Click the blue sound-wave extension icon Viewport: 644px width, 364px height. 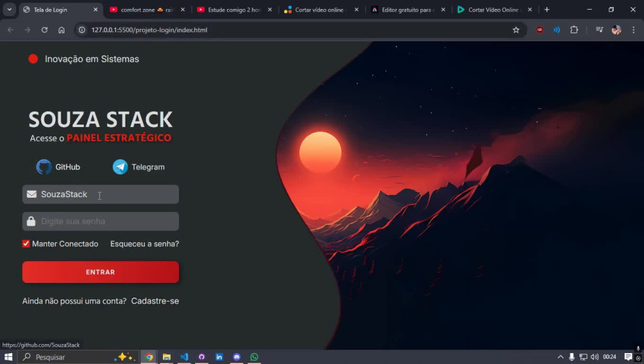point(556,30)
